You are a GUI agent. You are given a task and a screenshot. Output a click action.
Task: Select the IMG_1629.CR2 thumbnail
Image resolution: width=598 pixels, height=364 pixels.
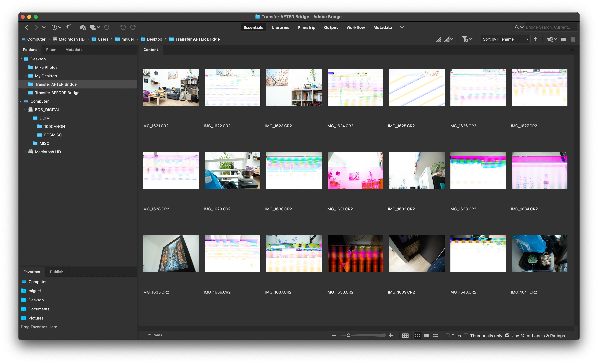coord(232,170)
